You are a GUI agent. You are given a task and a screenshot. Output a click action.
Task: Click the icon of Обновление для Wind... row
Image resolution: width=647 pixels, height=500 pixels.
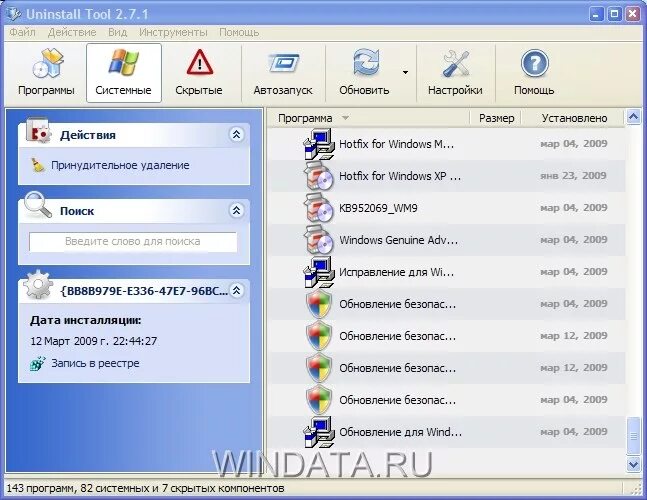click(x=319, y=432)
